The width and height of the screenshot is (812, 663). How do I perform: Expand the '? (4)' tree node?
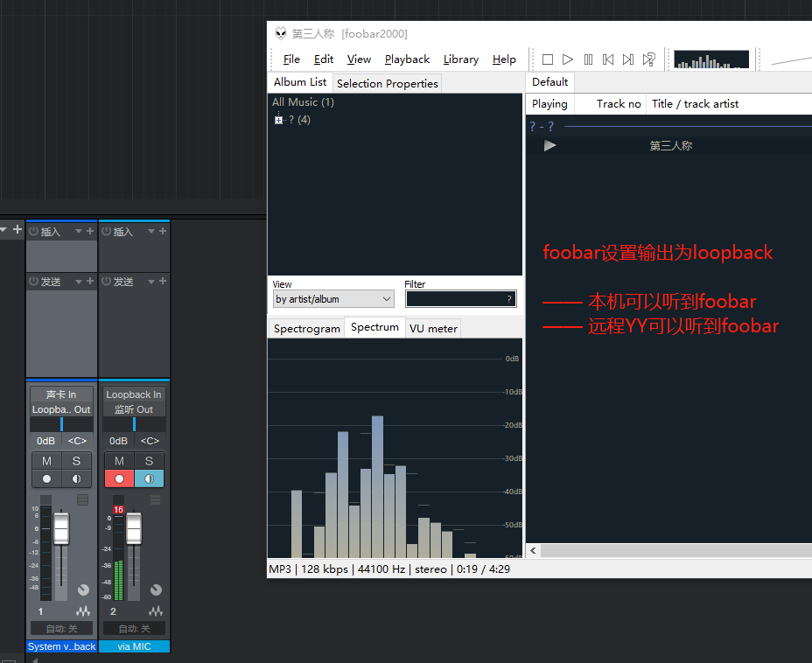[x=278, y=120]
